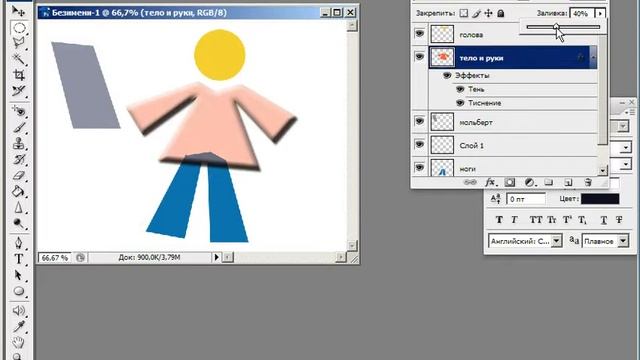The height and width of the screenshot is (360, 640).
Task: Hide the Тиснение effect
Action: click(460, 103)
